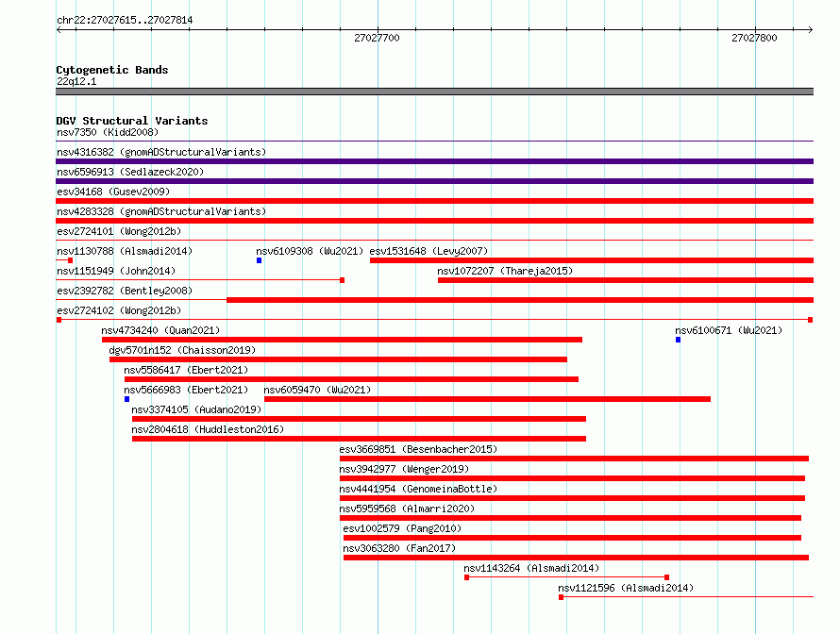
Task: Click nsv1121596 (Alsmadi2014) label
Action: (x=626, y=588)
